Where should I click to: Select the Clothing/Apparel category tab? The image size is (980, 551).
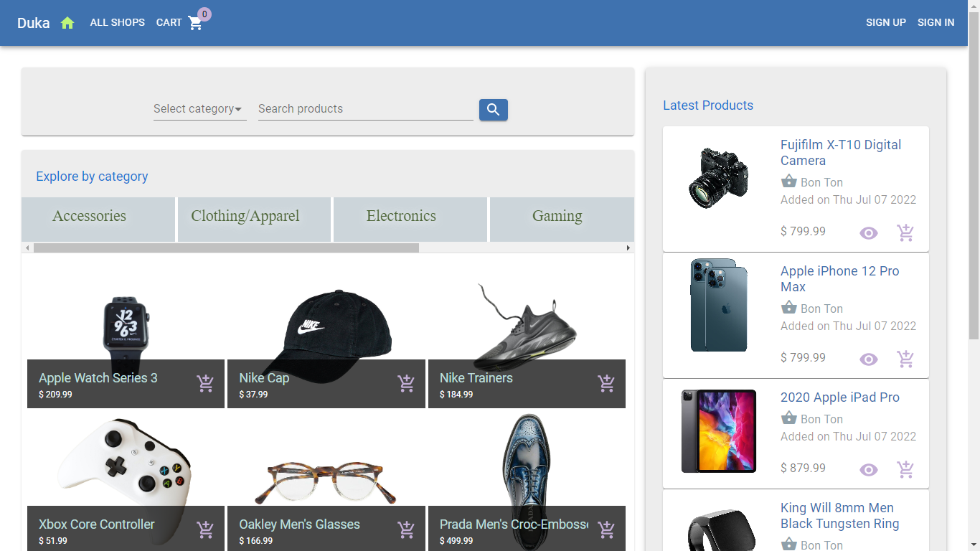254,220
